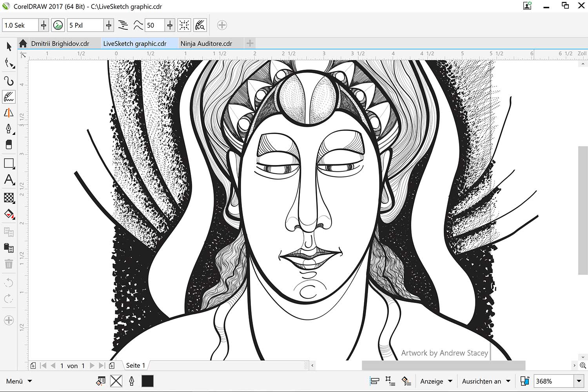Viewport: 588px width, 392px height.
Task: Choose the Interactive Fill bucket tool
Action: click(x=9, y=214)
